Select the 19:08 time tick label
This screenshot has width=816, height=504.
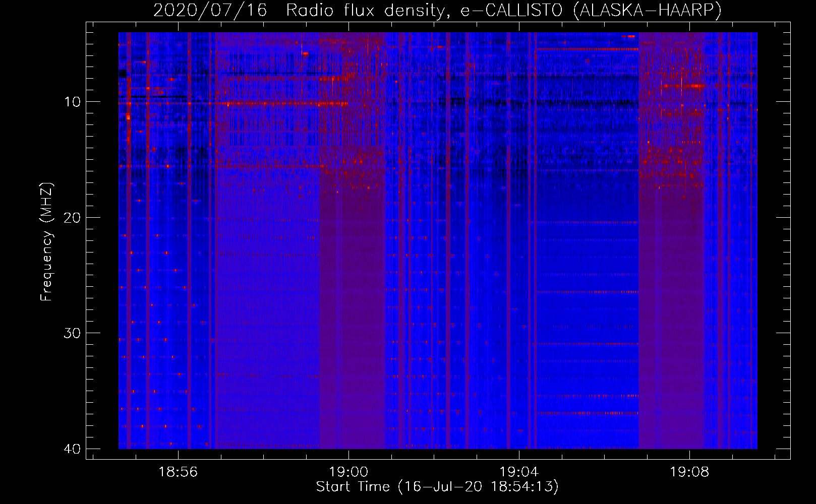[689, 472]
